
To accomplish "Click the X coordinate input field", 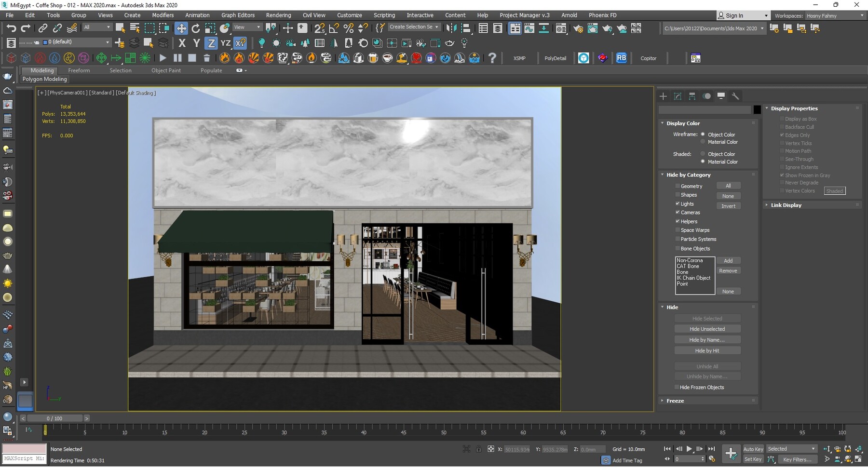I will pyautogui.click(x=516, y=449).
